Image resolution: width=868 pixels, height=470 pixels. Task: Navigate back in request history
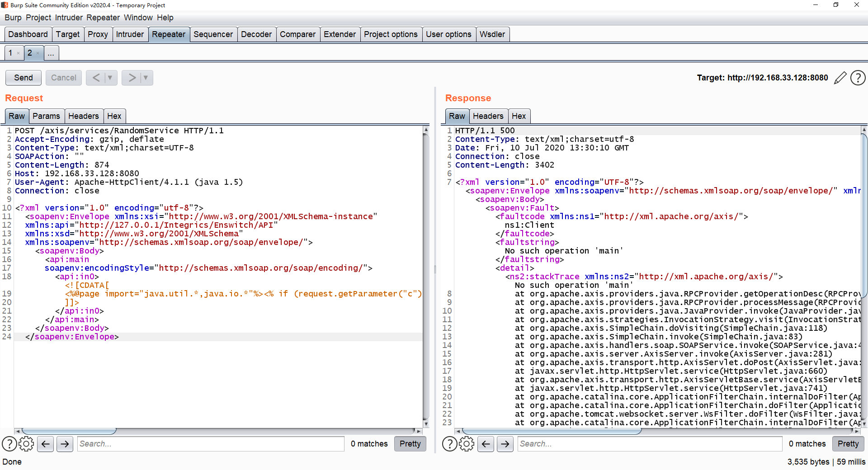pyautogui.click(x=96, y=78)
